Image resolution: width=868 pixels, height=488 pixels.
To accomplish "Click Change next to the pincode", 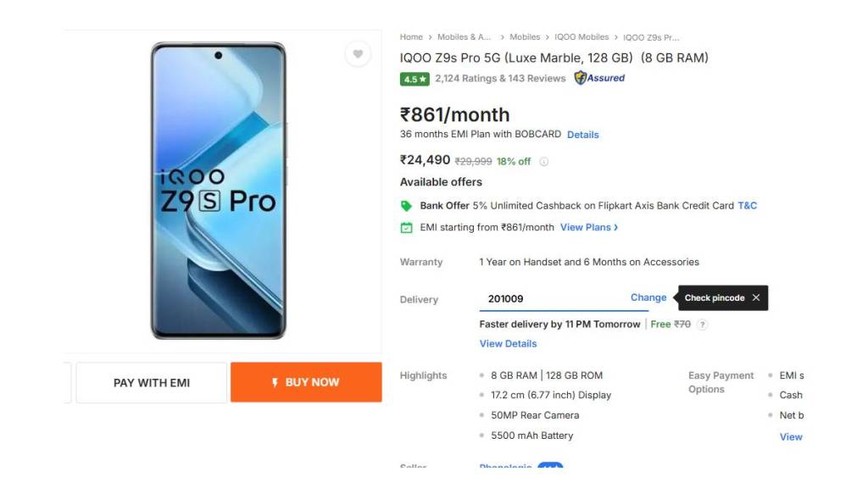I will [648, 298].
